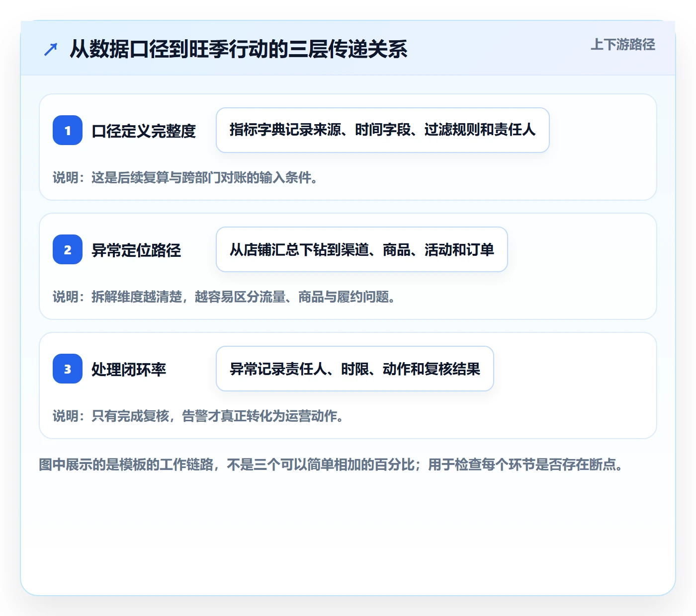Click the box 从店铺汇总下钻到渠道、商品、活动和订单
Image resolution: width=696 pixels, height=616 pixels.
(362, 249)
